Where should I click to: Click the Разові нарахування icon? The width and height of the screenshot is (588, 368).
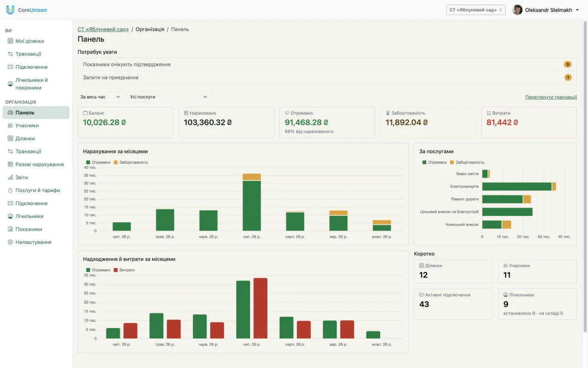coord(11,164)
